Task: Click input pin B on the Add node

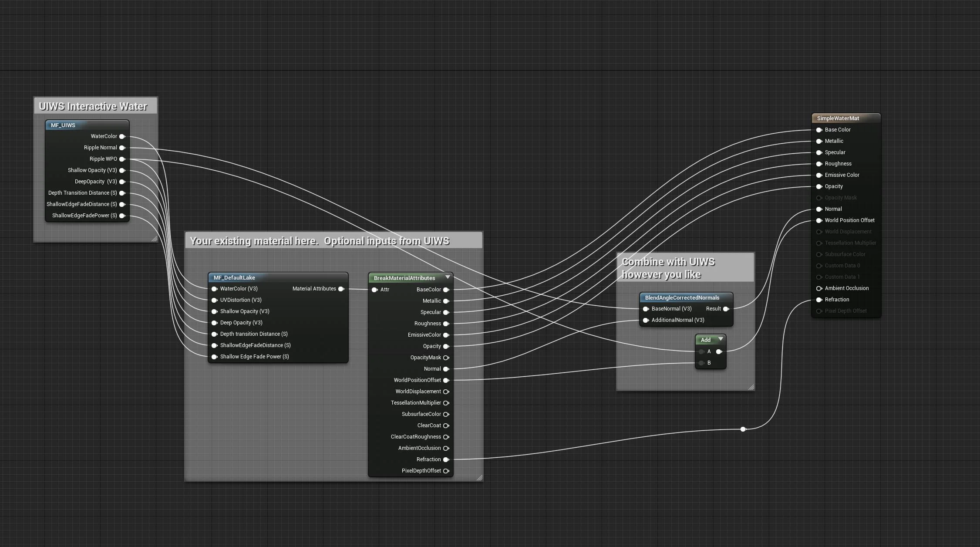Action: (x=701, y=363)
